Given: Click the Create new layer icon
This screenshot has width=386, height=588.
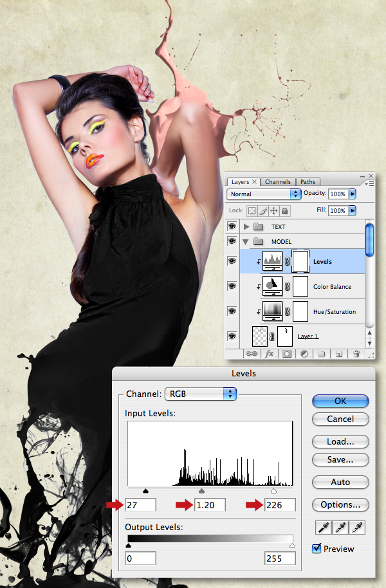Looking at the screenshot, I should [x=339, y=354].
